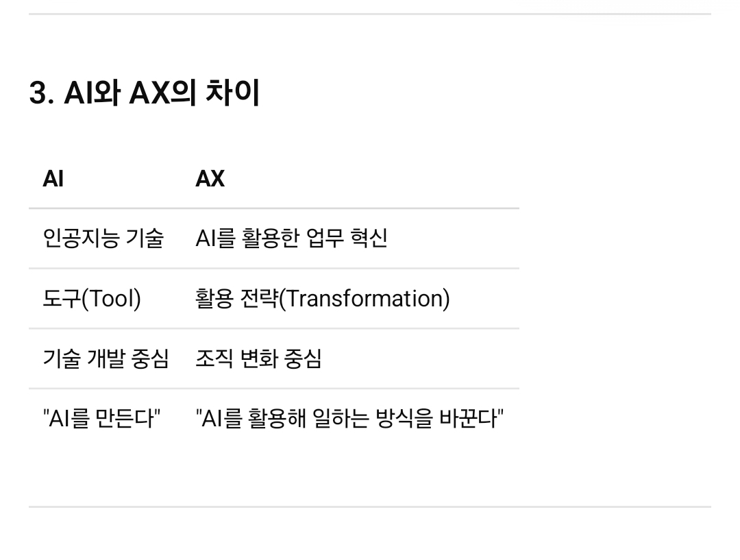Click the cell '인공지능 기술'
The width and height of the screenshot is (740, 560).
(103, 238)
